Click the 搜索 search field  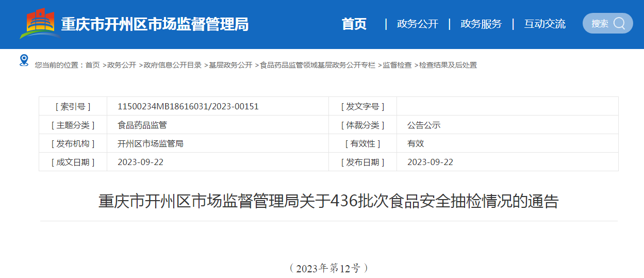coord(607,23)
